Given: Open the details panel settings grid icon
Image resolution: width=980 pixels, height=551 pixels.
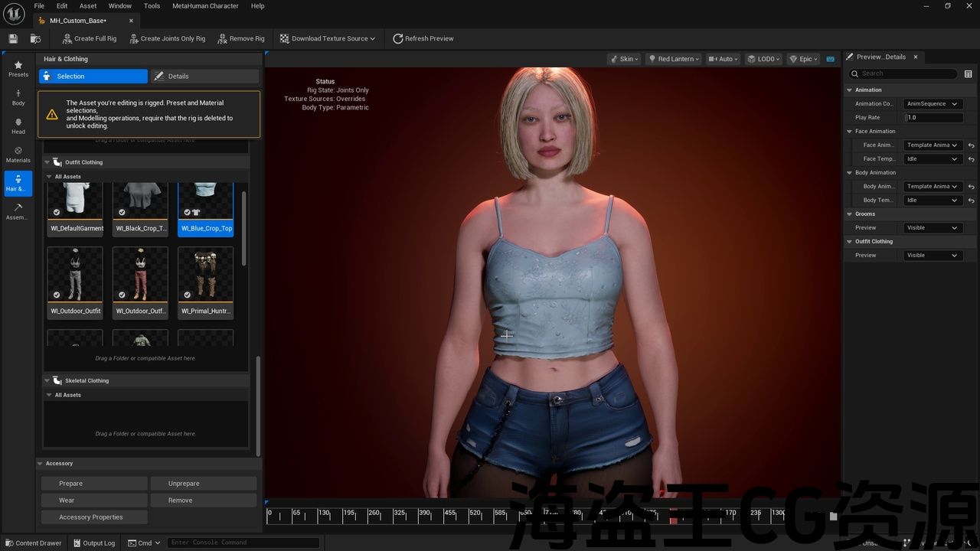Looking at the screenshot, I should pyautogui.click(x=968, y=74).
